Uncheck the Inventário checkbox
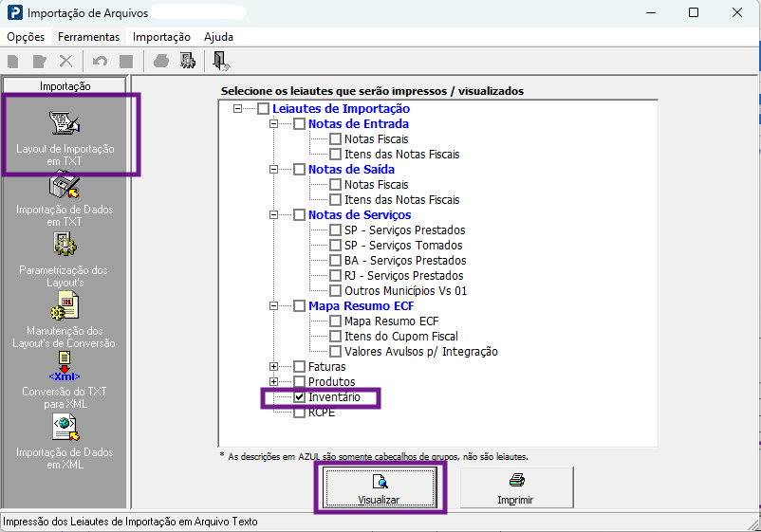The width and height of the screenshot is (761, 532). tap(300, 397)
